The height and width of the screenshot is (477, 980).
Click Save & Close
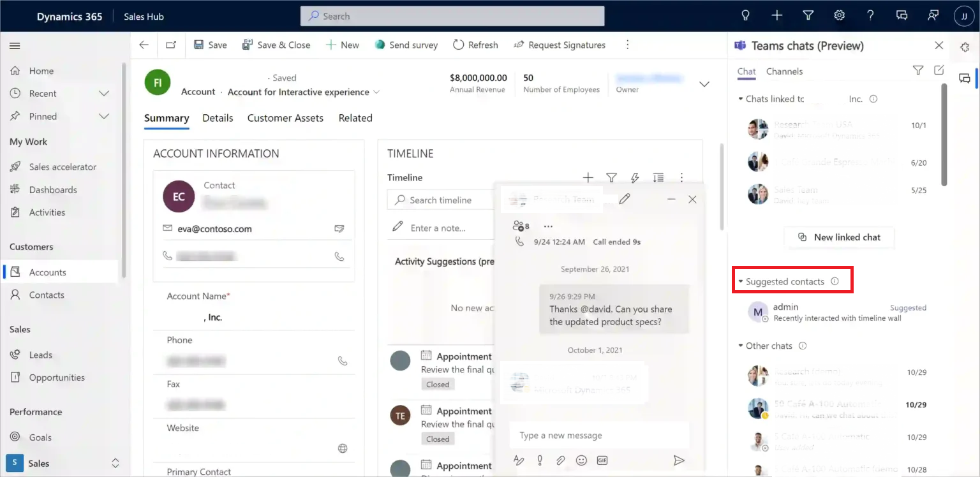[x=276, y=45]
